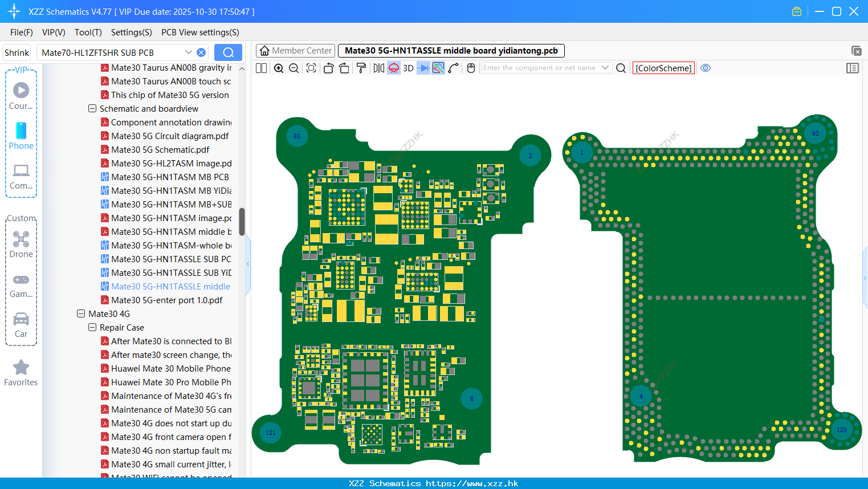Viewport: 868px width, 489px height.
Task: Open the File(F) menu
Action: tap(22, 32)
